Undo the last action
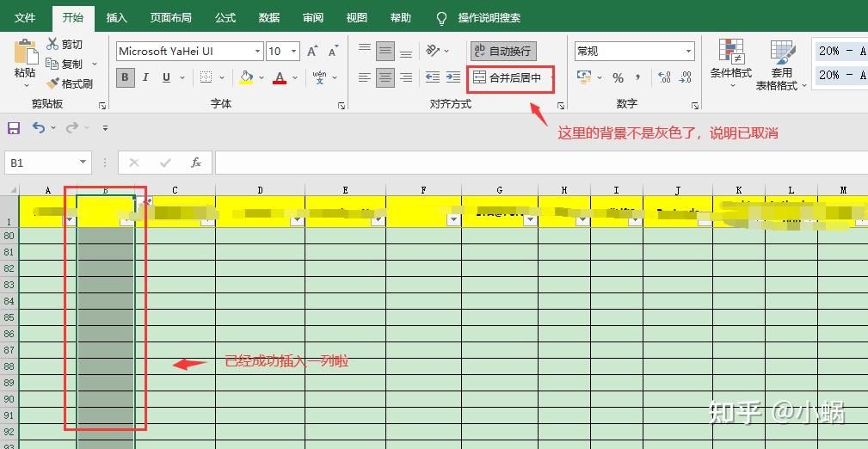Image resolution: width=868 pixels, height=449 pixels. pyautogui.click(x=38, y=128)
